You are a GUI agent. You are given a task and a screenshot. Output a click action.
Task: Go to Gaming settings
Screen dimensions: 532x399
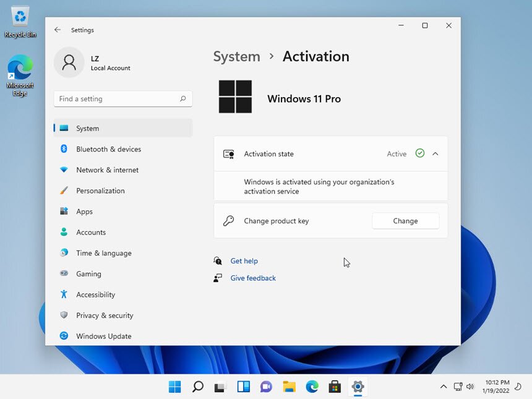pyautogui.click(x=123, y=274)
